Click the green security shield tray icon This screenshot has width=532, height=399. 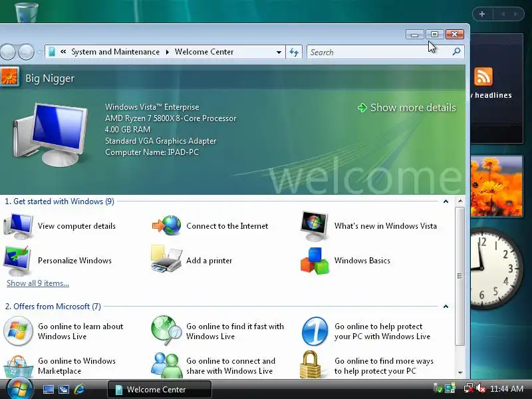click(438, 388)
